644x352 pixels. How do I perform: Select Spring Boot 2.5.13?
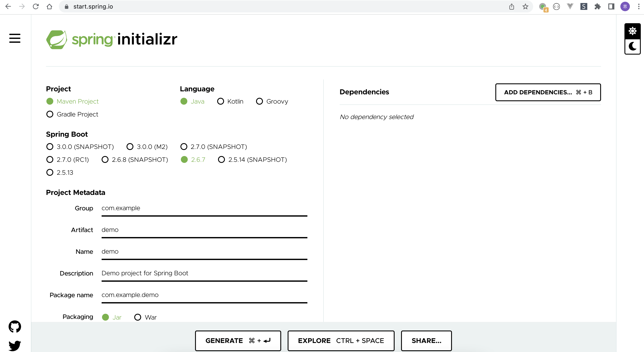coord(60,173)
